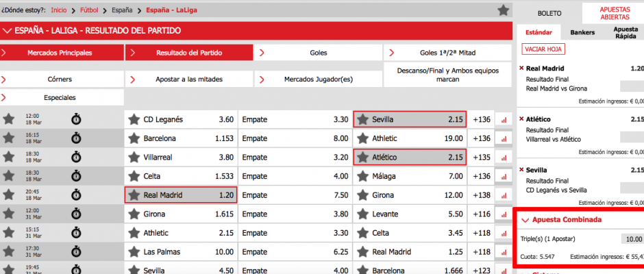Collapse the España - LaLiga header section
This screenshot has width=644, height=274.
tap(8, 31)
